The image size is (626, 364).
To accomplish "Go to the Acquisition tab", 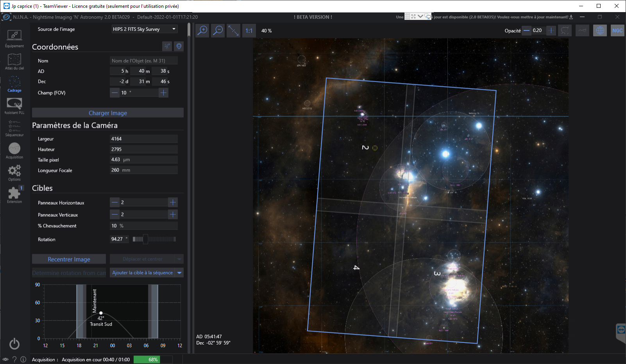I will (x=14, y=150).
